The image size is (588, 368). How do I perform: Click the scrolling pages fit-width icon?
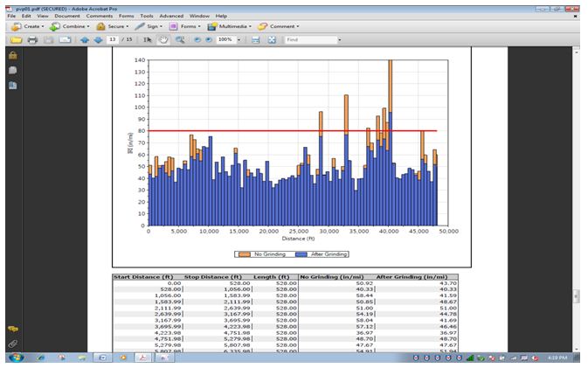pyautogui.click(x=256, y=39)
